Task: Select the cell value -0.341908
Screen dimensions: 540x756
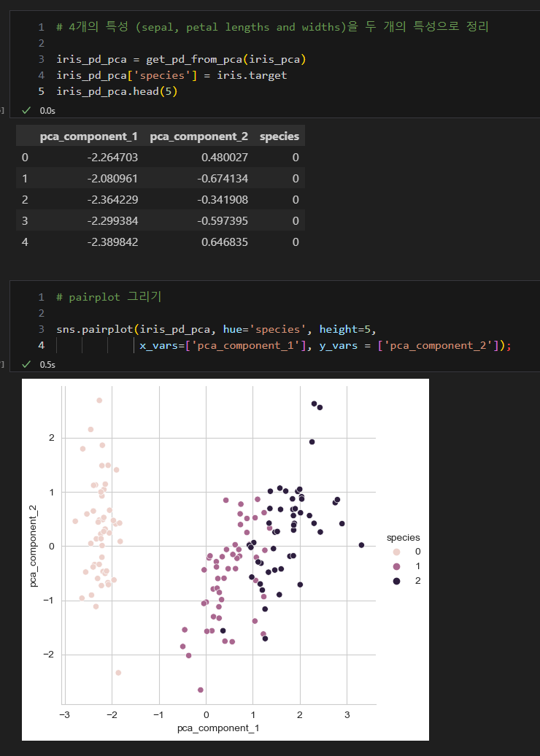Action: pyautogui.click(x=223, y=200)
